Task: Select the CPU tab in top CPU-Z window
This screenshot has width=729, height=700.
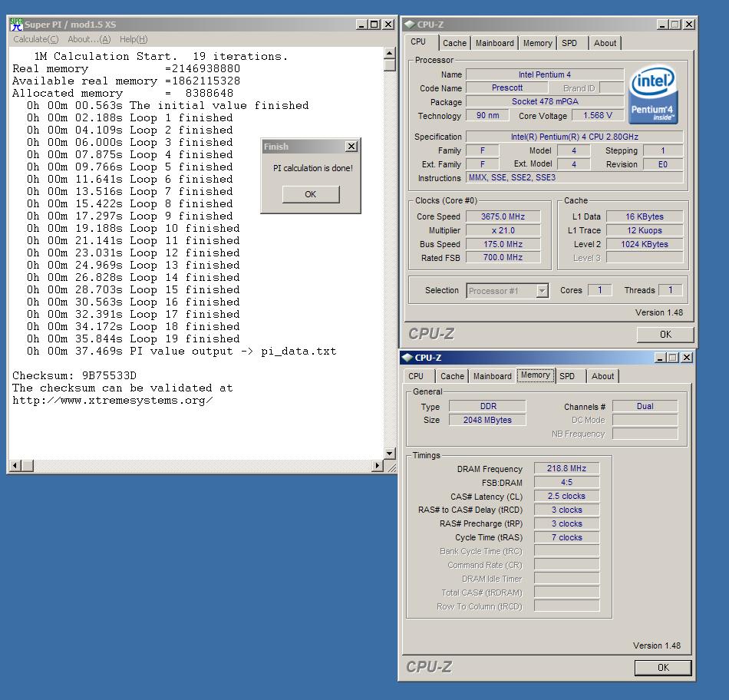Action: pyautogui.click(x=418, y=42)
